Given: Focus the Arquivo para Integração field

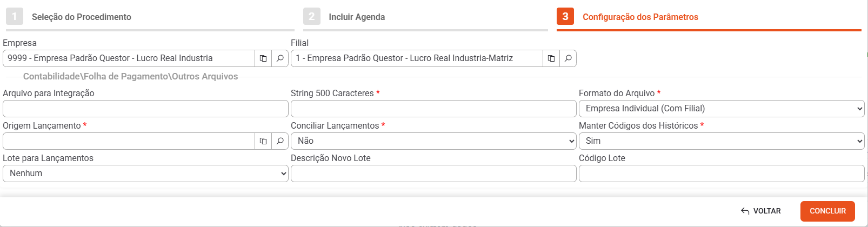Looking at the screenshot, I should [x=145, y=109].
